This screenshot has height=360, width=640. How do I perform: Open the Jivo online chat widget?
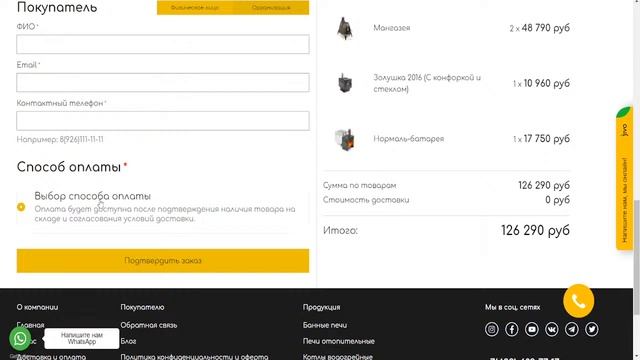coord(624,178)
